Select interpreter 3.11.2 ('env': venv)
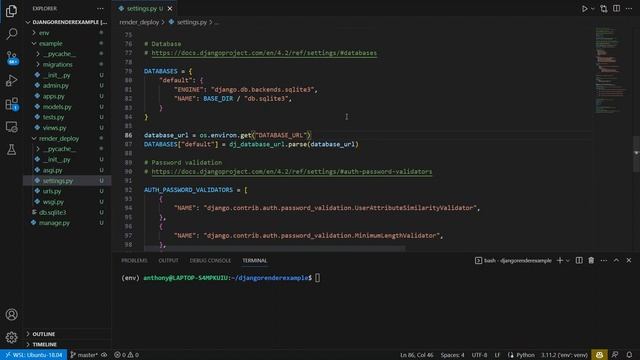 pyautogui.click(x=564, y=355)
